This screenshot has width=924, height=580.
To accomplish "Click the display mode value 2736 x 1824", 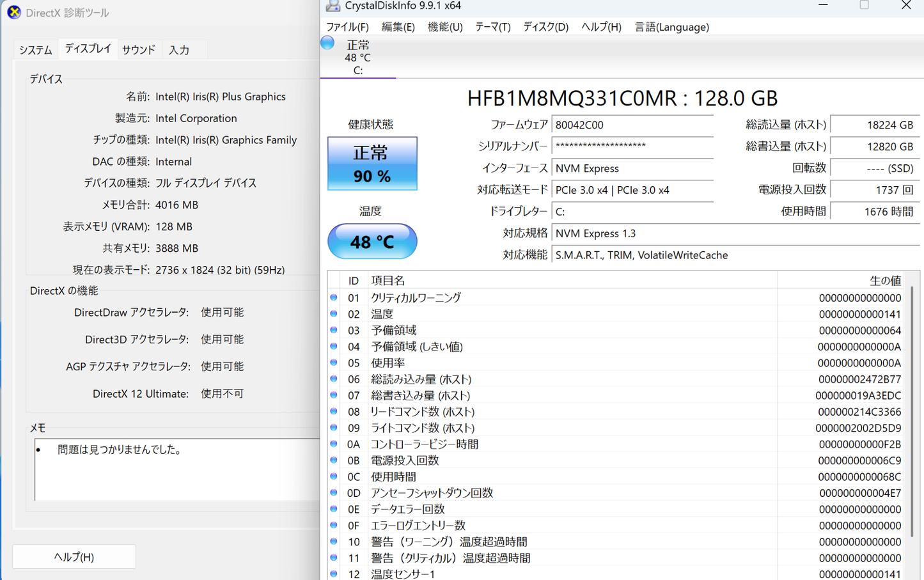I will [220, 270].
